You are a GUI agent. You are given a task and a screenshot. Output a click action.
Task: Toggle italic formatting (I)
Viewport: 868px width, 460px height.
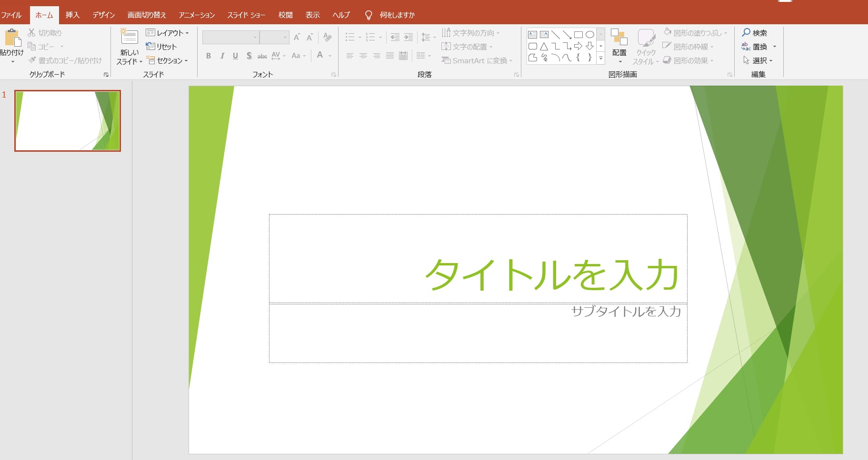point(222,56)
